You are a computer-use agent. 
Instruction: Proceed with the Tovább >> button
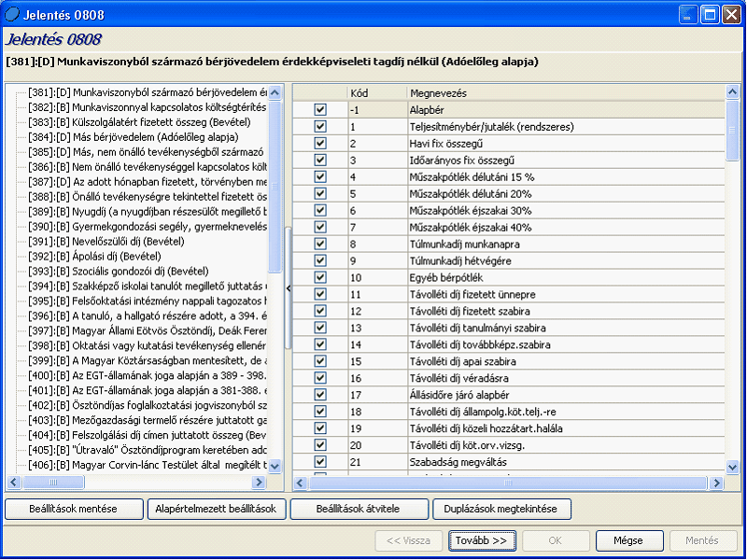click(482, 540)
